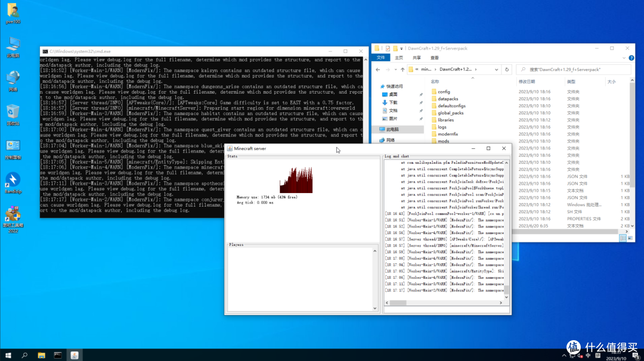Open the 文件 menu tab in Explorer
This screenshot has width=644, height=361.
pyautogui.click(x=380, y=58)
